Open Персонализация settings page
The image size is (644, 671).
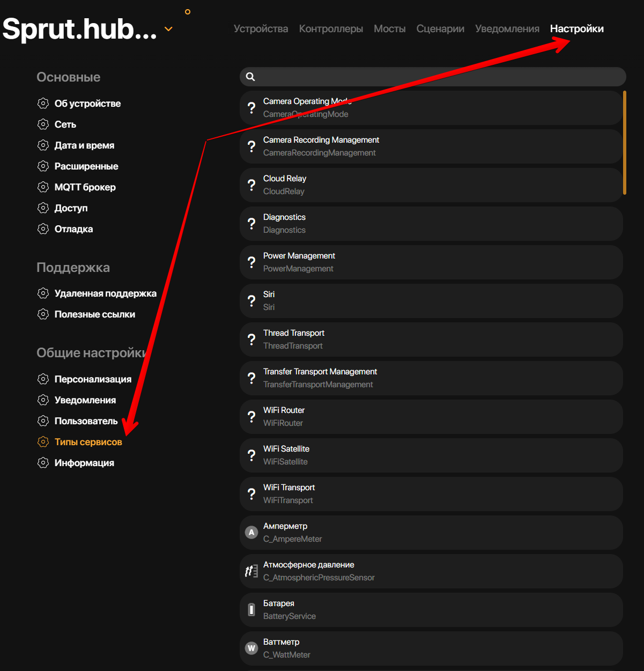[x=93, y=379]
